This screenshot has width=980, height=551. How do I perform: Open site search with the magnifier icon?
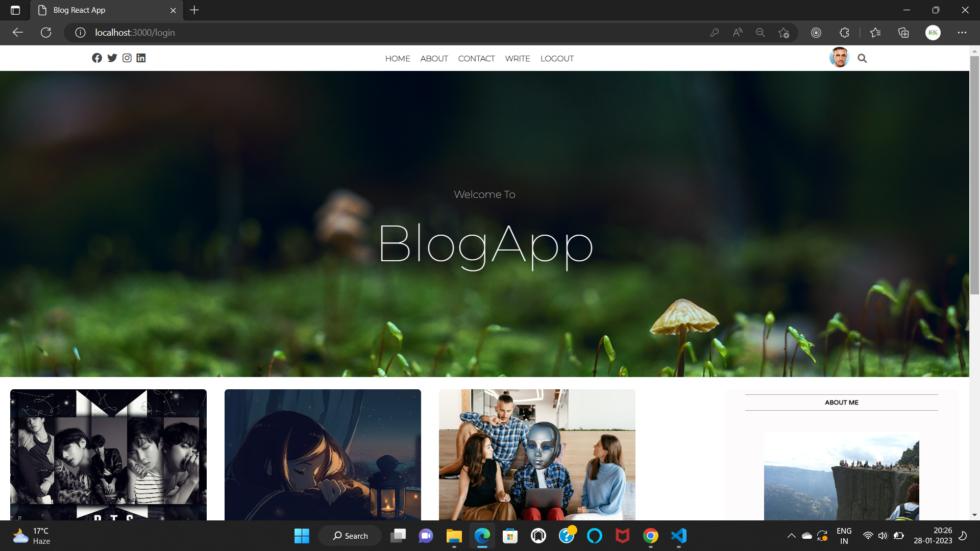click(862, 58)
